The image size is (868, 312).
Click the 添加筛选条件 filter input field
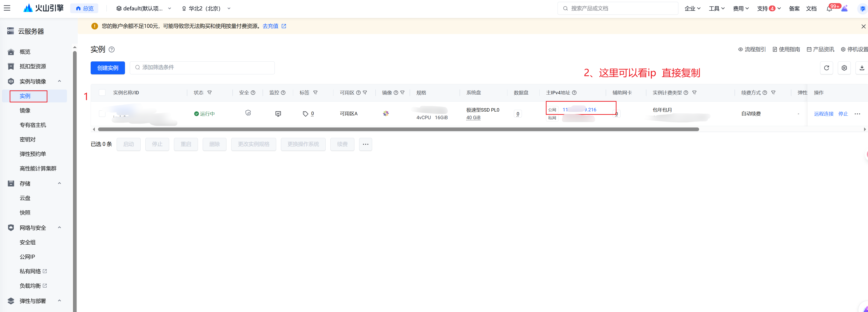click(x=202, y=68)
